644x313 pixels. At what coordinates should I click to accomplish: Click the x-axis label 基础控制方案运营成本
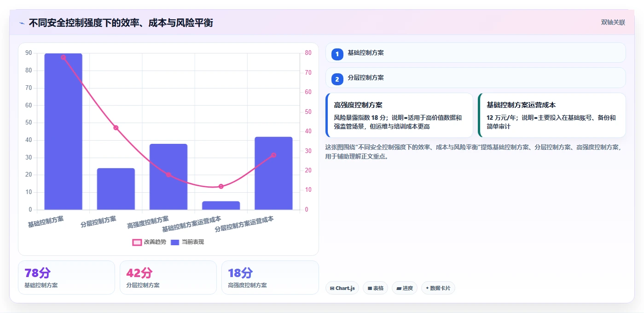tap(191, 224)
